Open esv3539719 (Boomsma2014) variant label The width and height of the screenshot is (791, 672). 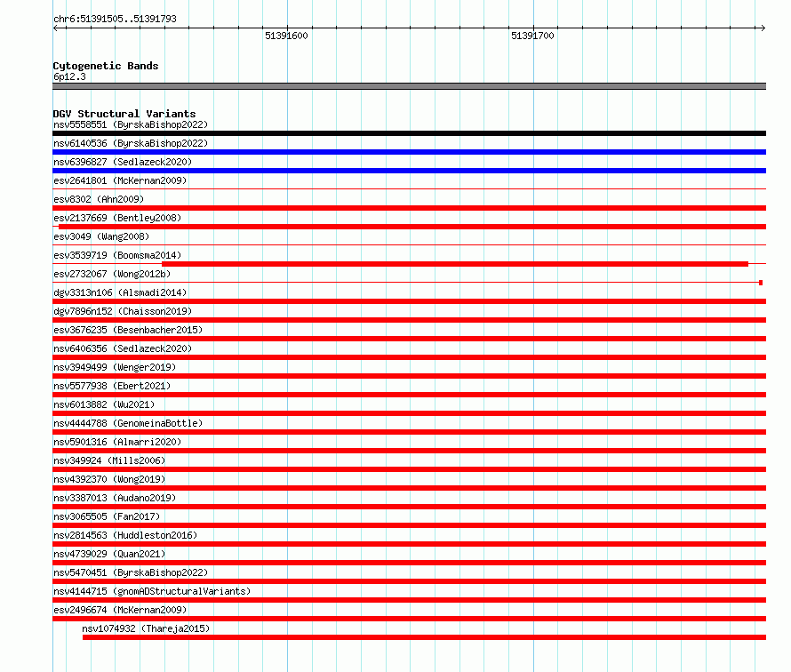pos(117,255)
